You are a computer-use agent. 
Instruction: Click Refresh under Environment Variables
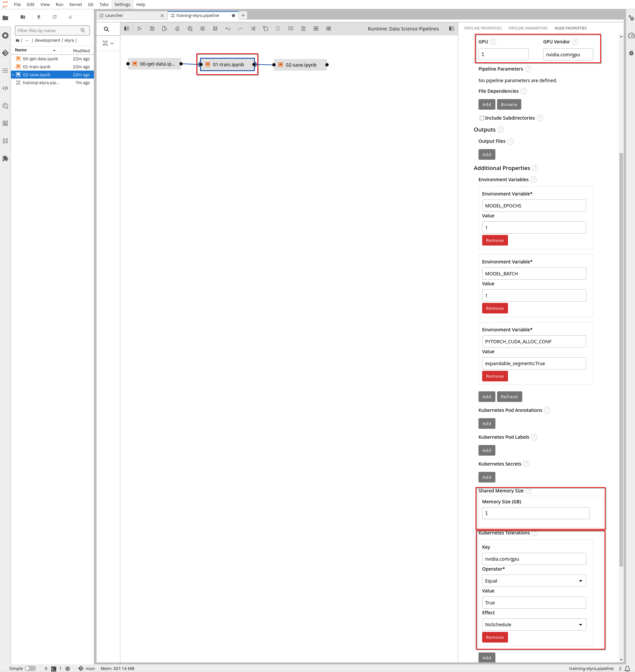pos(509,397)
